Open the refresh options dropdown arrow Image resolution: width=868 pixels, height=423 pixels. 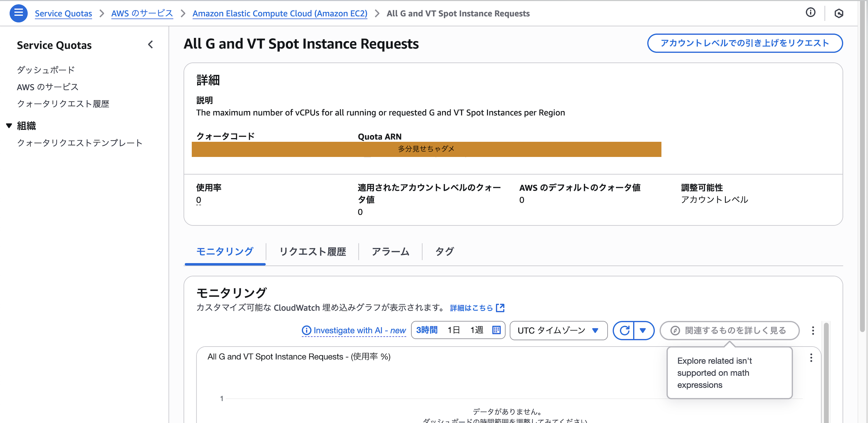(x=643, y=330)
